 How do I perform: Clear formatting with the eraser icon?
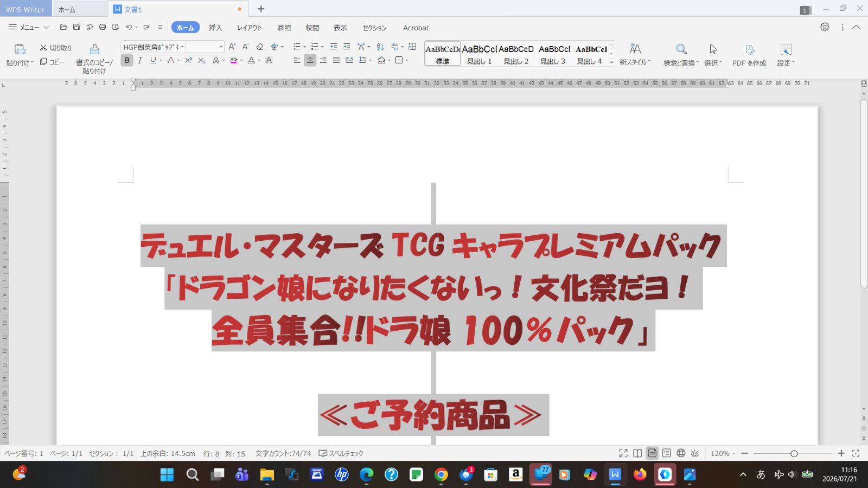[260, 47]
